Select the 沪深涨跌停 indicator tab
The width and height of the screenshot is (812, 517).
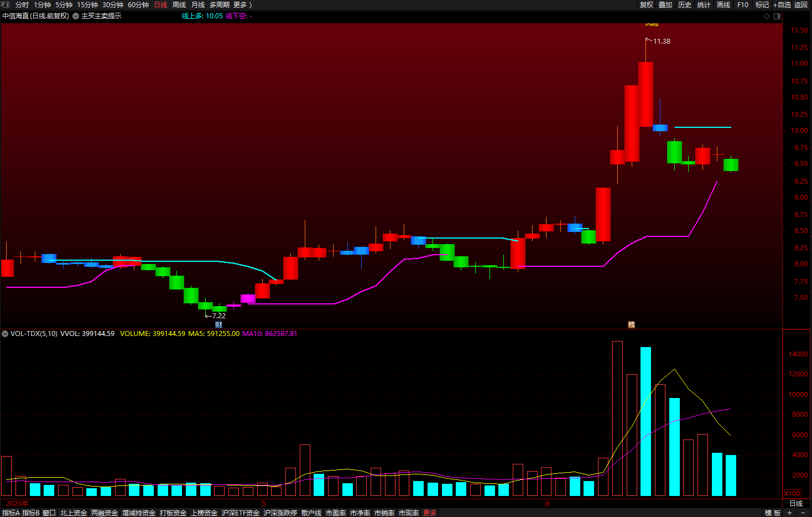[x=280, y=513]
